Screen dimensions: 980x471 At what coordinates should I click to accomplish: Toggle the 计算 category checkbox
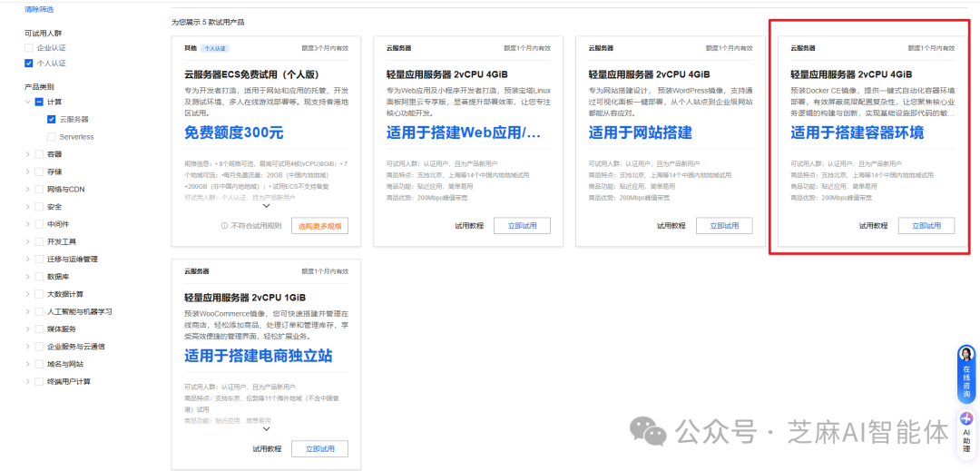(39, 102)
